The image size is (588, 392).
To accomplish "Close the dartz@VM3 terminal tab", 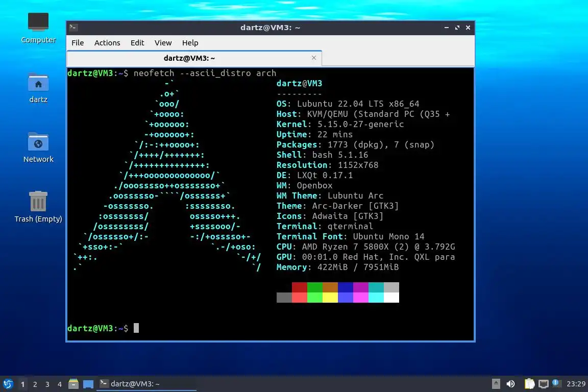I will [314, 58].
